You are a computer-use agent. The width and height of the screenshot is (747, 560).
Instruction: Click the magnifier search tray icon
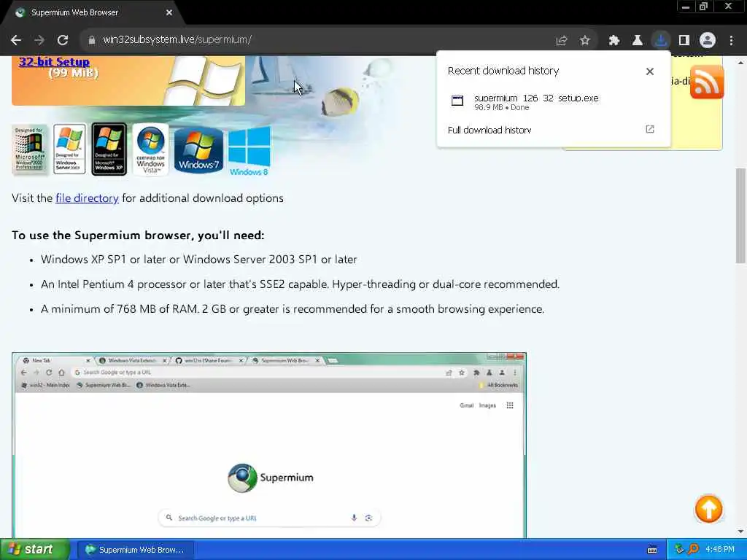tap(694, 550)
